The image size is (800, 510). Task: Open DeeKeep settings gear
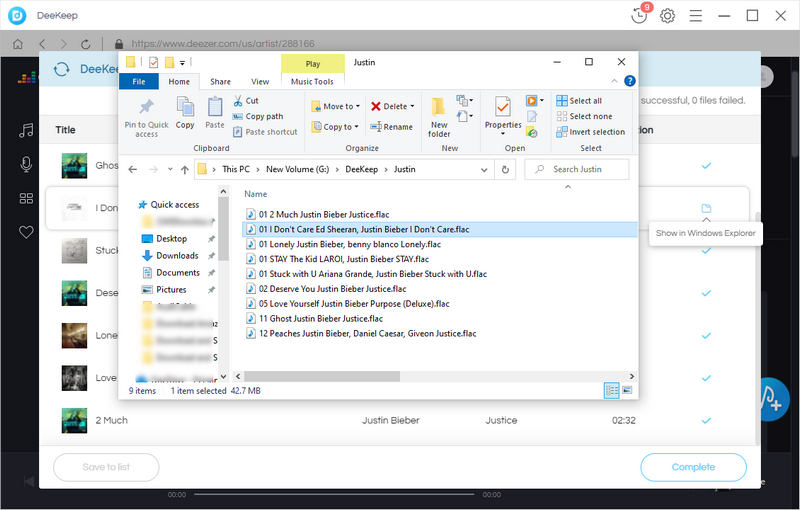click(x=667, y=16)
